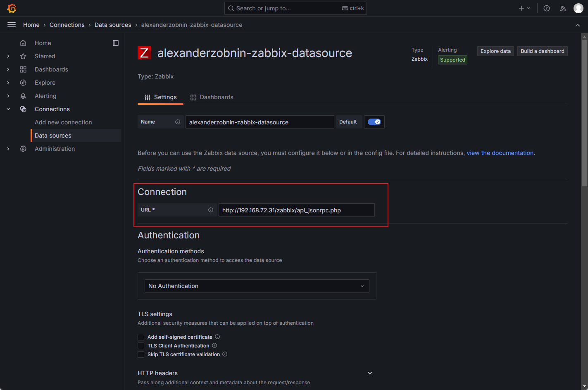Expand the Dashboards sidebar section
588x390 pixels.
8,69
